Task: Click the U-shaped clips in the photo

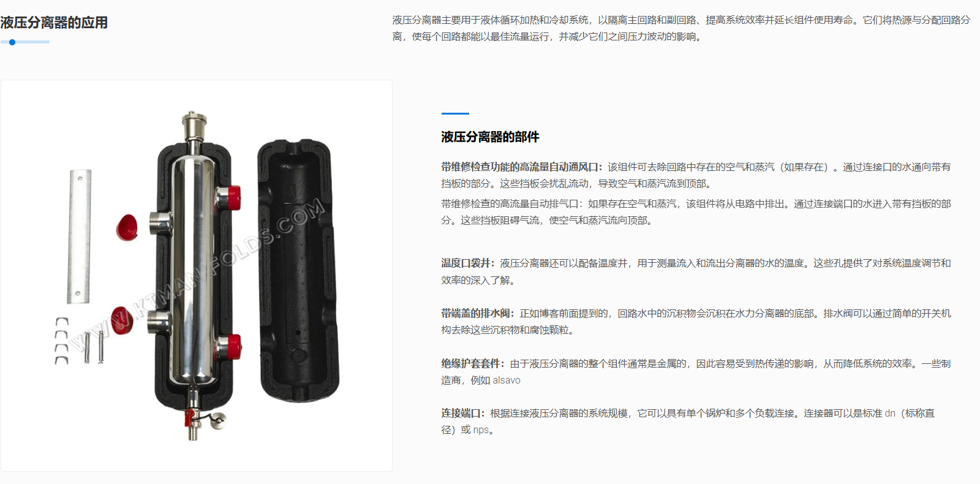Action: [x=61, y=341]
